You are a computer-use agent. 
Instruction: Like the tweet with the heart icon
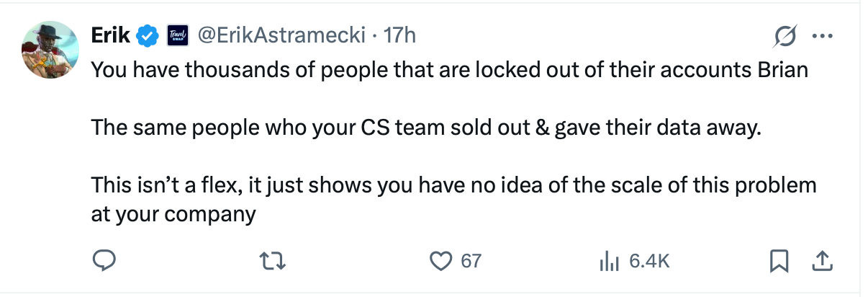(x=440, y=261)
